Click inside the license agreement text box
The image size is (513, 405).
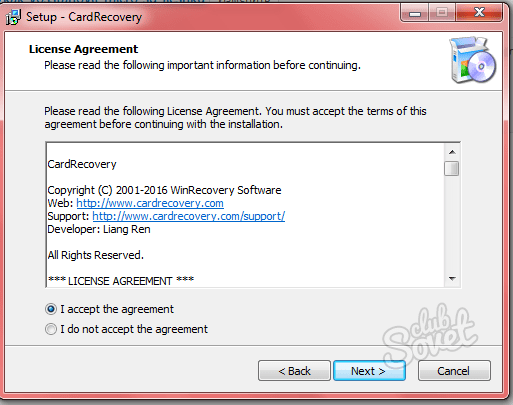(x=246, y=215)
